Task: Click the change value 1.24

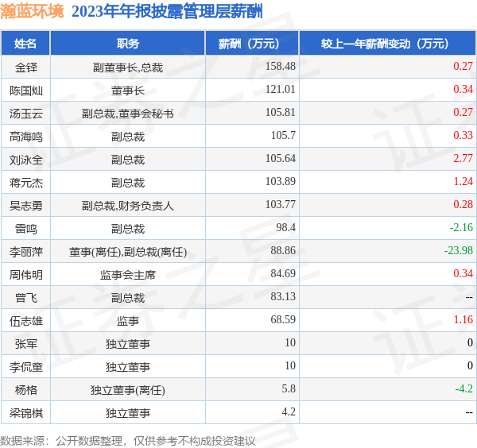Action: coord(463,182)
